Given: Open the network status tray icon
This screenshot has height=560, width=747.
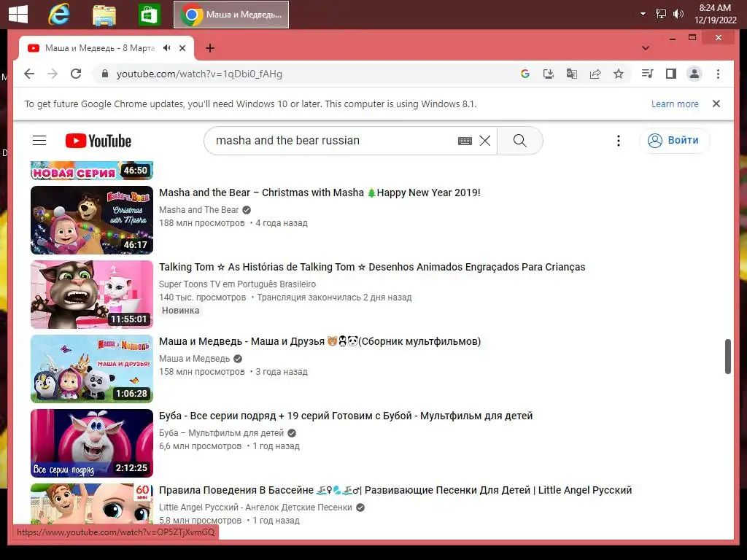Looking at the screenshot, I should (x=661, y=14).
